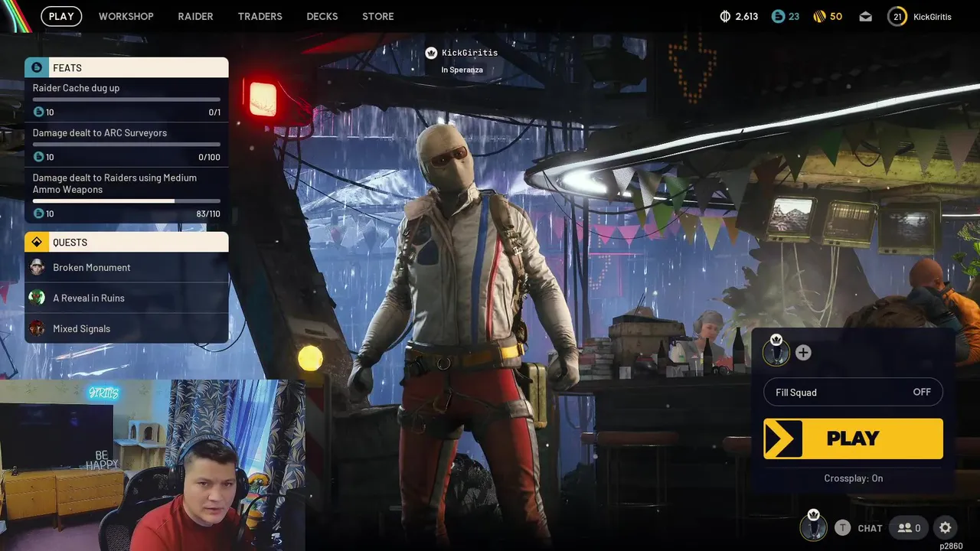
Task: Click the Mixed Signals trader portrait
Action: pyautogui.click(x=37, y=328)
